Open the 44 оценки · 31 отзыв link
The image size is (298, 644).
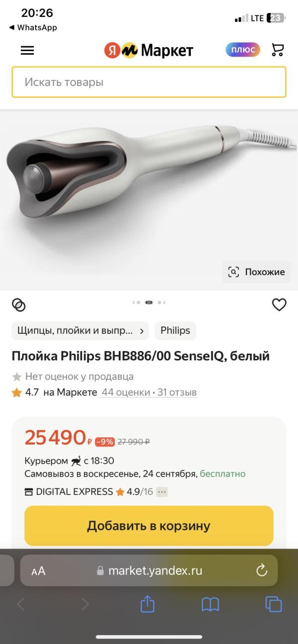click(x=149, y=392)
